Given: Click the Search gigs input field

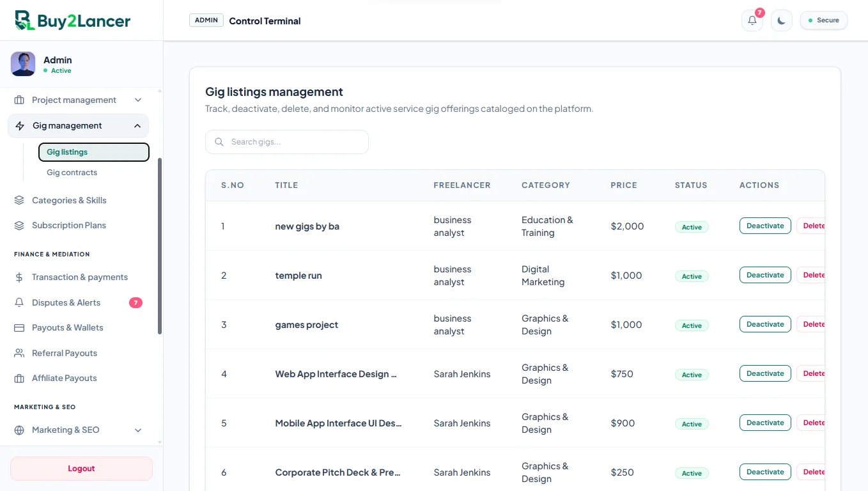Looking at the screenshot, I should pyautogui.click(x=287, y=142).
